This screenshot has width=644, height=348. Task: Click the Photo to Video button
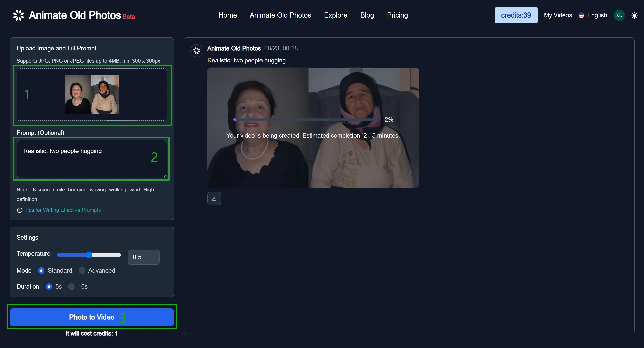click(92, 317)
